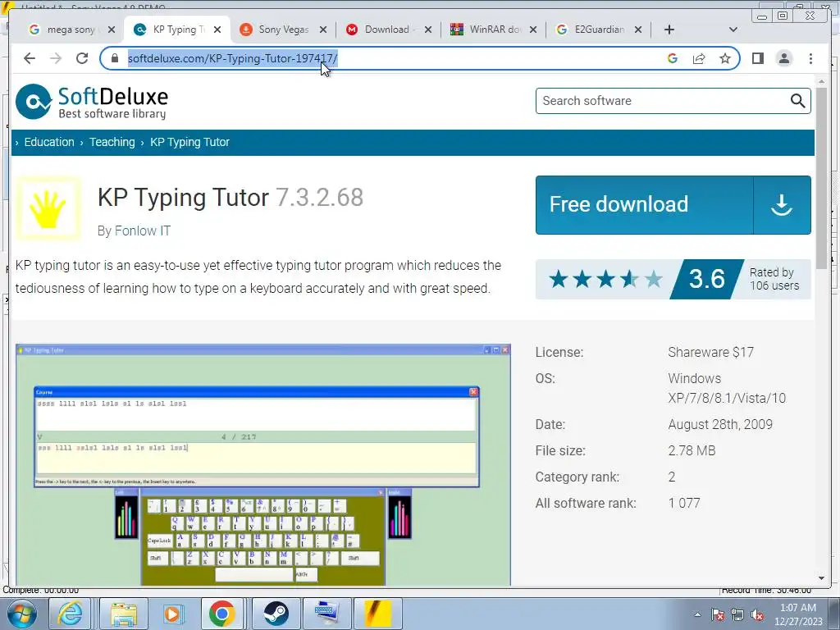The height and width of the screenshot is (630, 840).
Task: Click the 3.6 rating score
Action: (x=706, y=279)
